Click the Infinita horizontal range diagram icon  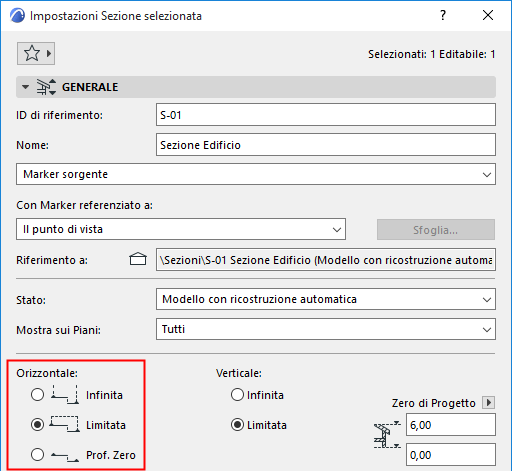65,395
